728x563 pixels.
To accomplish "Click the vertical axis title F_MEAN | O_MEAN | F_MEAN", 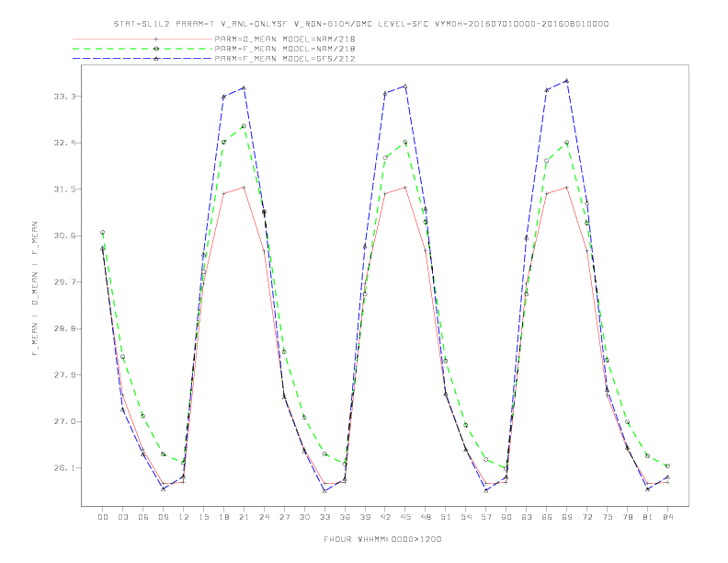I will pos(35,289).
